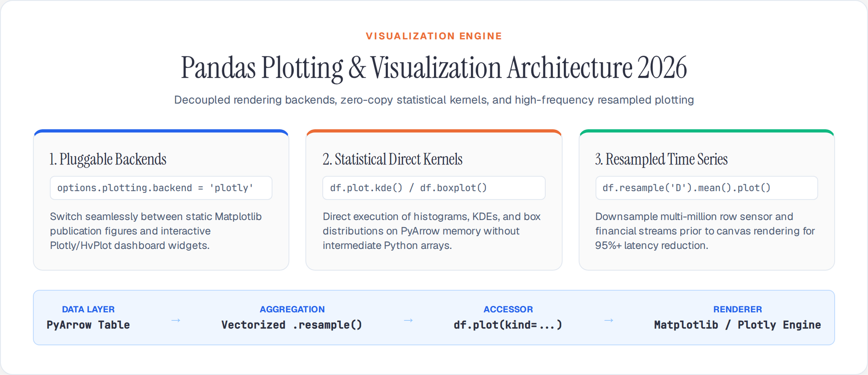The height and width of the screenshot is (375, 868).
Task: Click the 'VISUALIZATION ENGINE' eyebrow label
Action: 434,36
